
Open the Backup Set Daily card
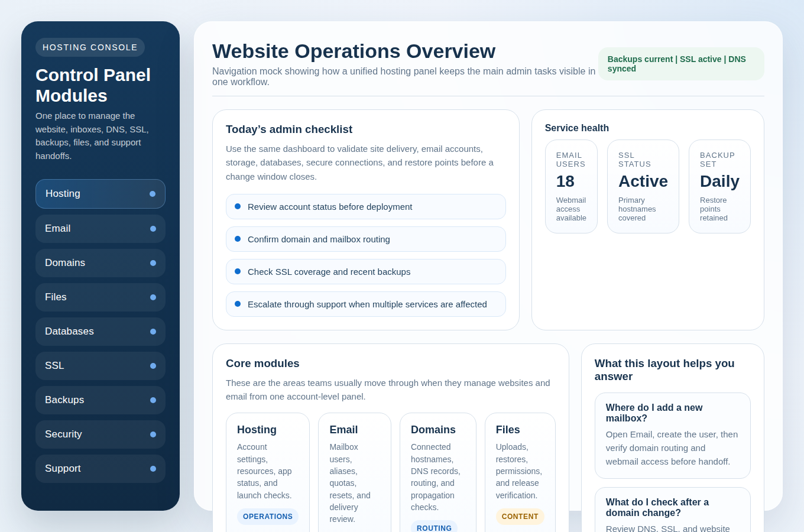(719, 186)
